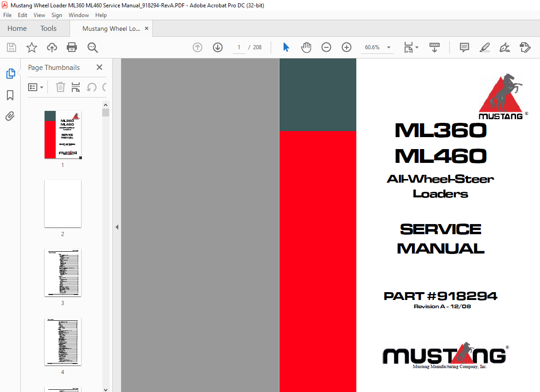This screenshot has width=540, height=392.
Task: Switch to the Home tab
Action: (17, 28)
